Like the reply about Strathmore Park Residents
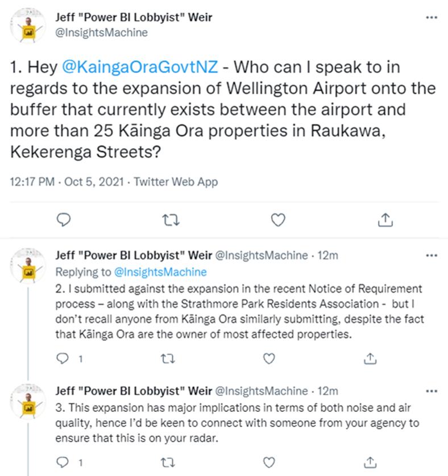Viewport: 448px width, 476px height. pyautogui.click(x=270, y=358)
